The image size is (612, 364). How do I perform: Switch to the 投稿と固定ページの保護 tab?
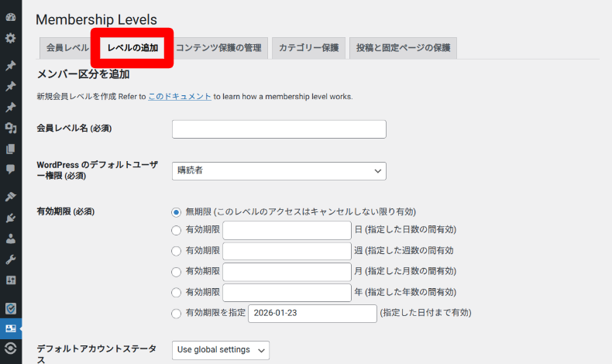(403, 48)
